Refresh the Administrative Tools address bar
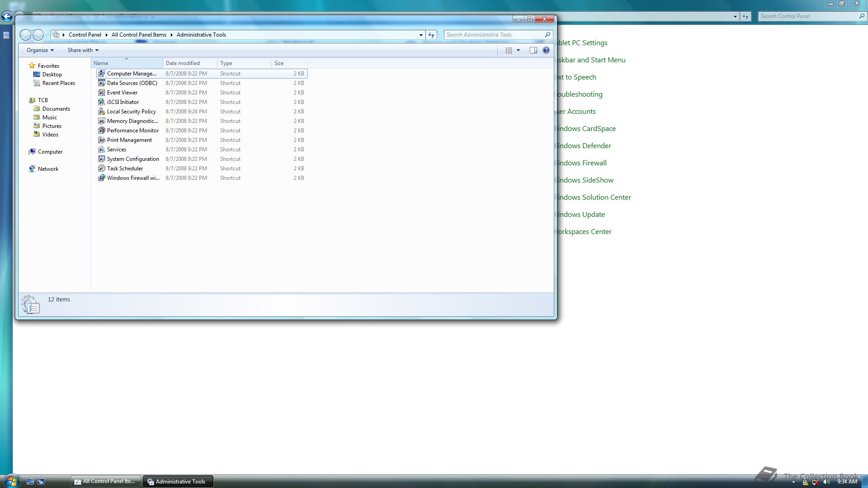Image resolution: width=868 pixels, height=488 pixels. click(x=431, y=35)
